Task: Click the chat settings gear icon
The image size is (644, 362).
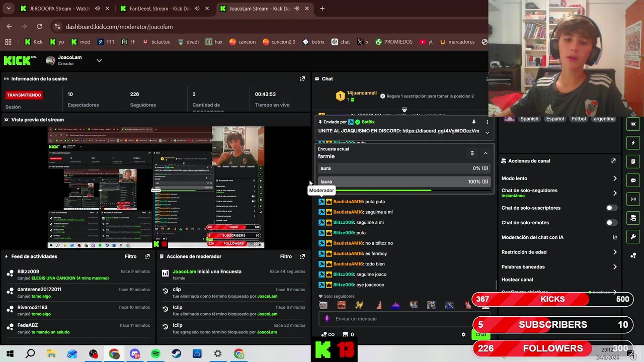Action: (x=463, y=334)
